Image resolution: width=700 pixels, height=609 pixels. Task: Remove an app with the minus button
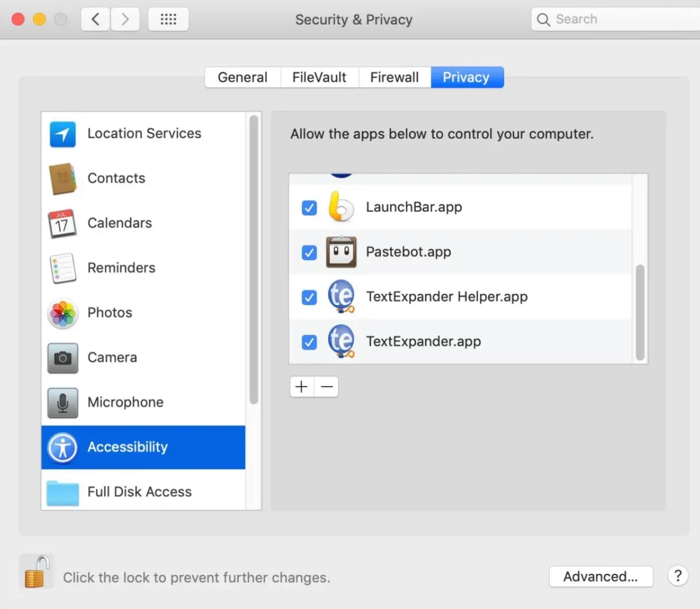327,386
